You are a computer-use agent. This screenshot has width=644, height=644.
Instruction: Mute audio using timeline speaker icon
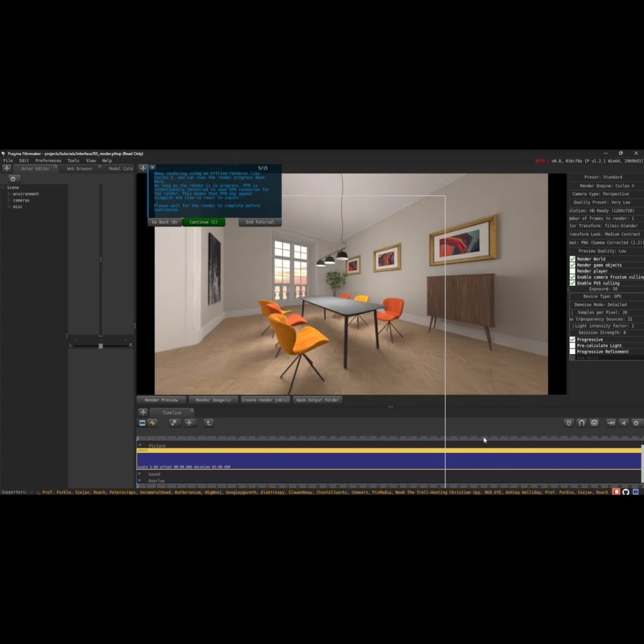[x=624, y=422]
